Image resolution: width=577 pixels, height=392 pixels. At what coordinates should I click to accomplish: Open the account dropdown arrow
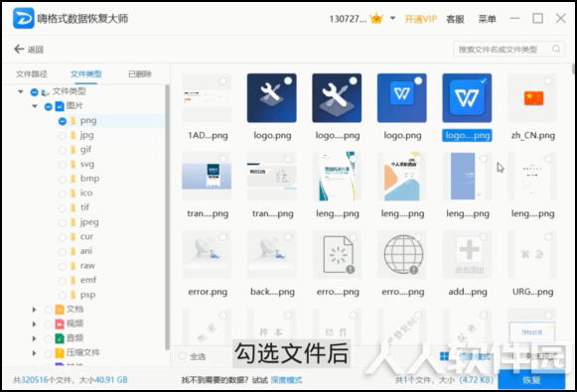(392, 18)
